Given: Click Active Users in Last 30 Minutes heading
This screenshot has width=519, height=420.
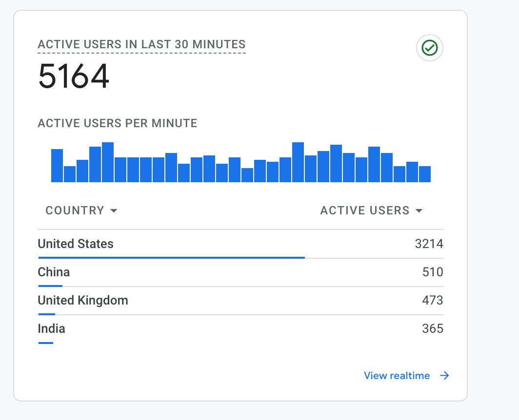Looking at the screenshot, I should [141, 44].
